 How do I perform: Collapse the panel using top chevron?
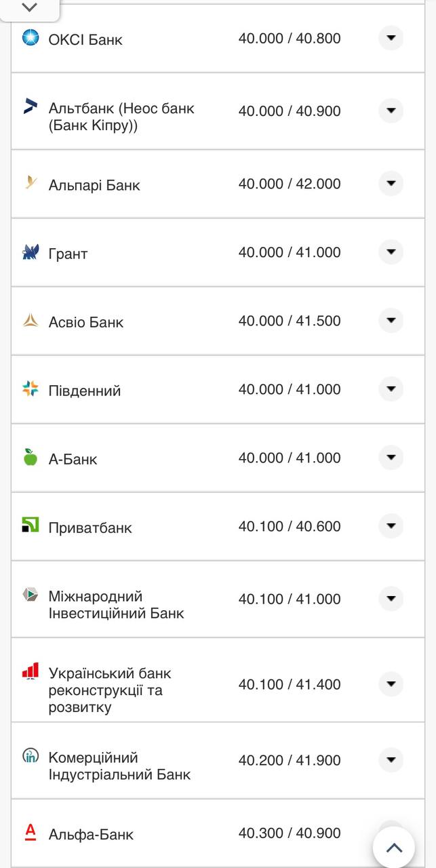tap(28, 8)
